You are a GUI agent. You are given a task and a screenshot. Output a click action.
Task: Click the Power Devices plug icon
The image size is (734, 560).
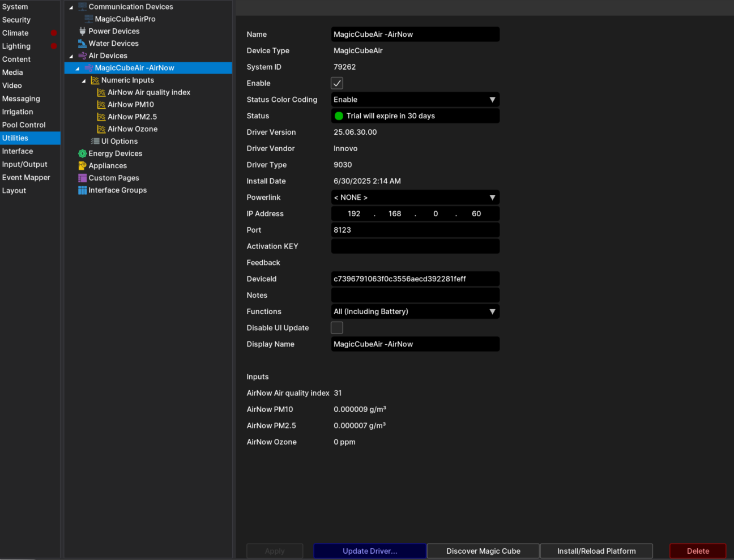pos(82,31)
